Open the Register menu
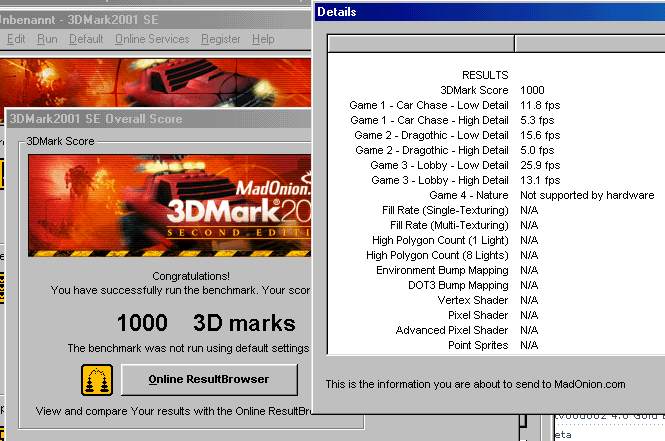 [220, 39]
